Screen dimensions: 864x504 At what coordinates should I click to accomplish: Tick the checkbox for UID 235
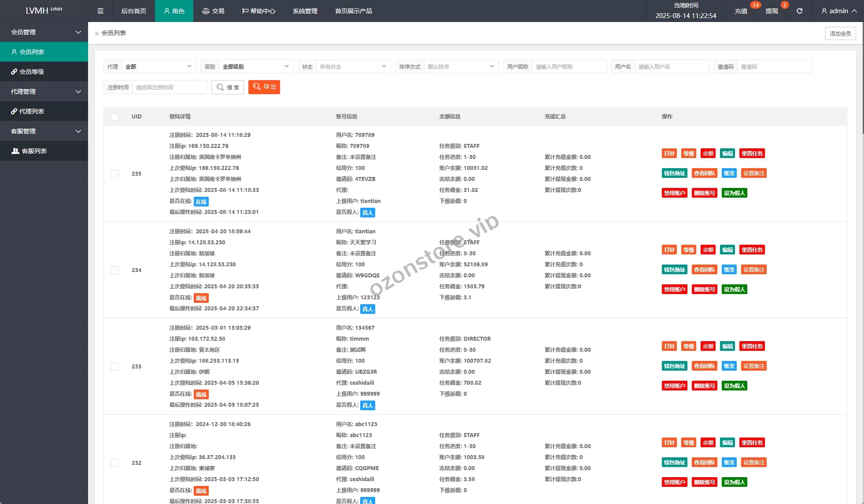pyautogui.click(x=114, y=174)
